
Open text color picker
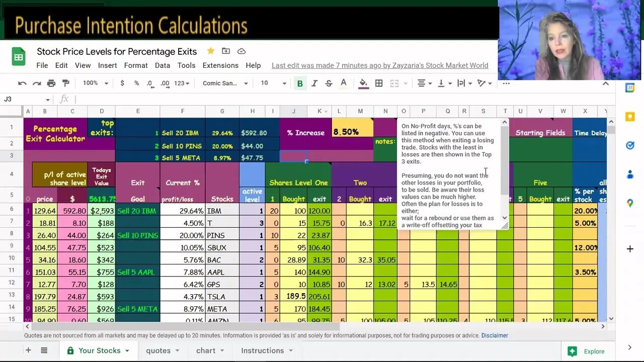click(344, 83)
